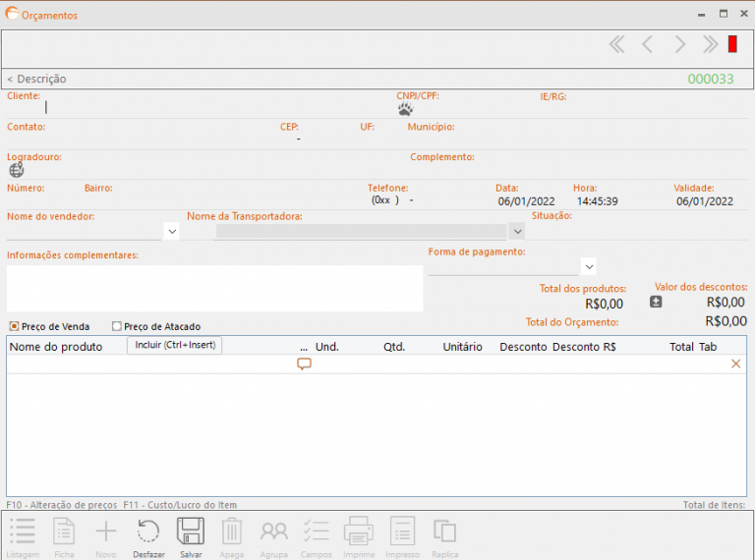This screenshot has height=560, width=755.
Task: Navigate to the next record arrow
Action: [679, 44]
